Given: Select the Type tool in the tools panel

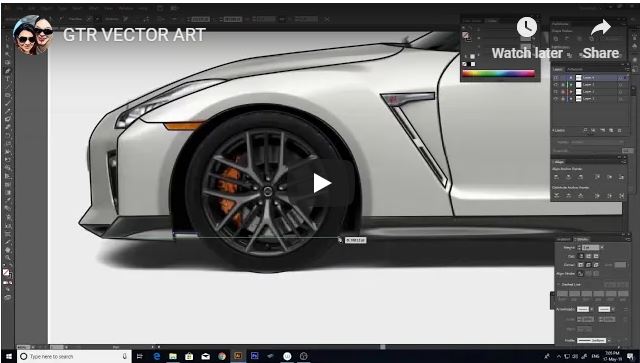Looking at the screenshot, I should coord(7,78).
